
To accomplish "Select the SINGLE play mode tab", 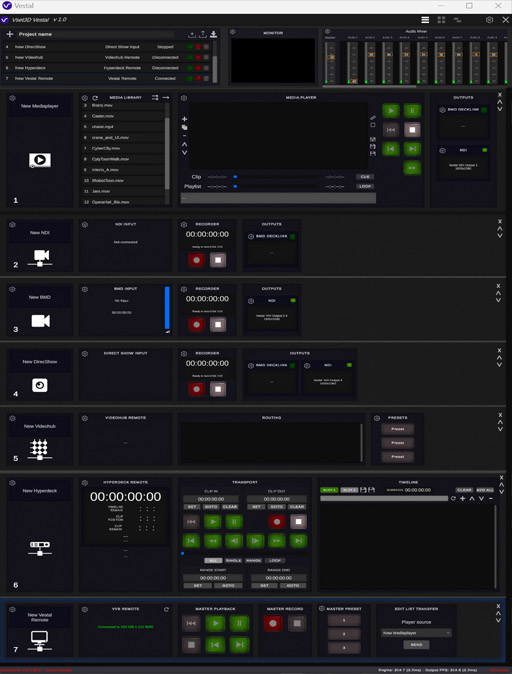I will 233,561.
